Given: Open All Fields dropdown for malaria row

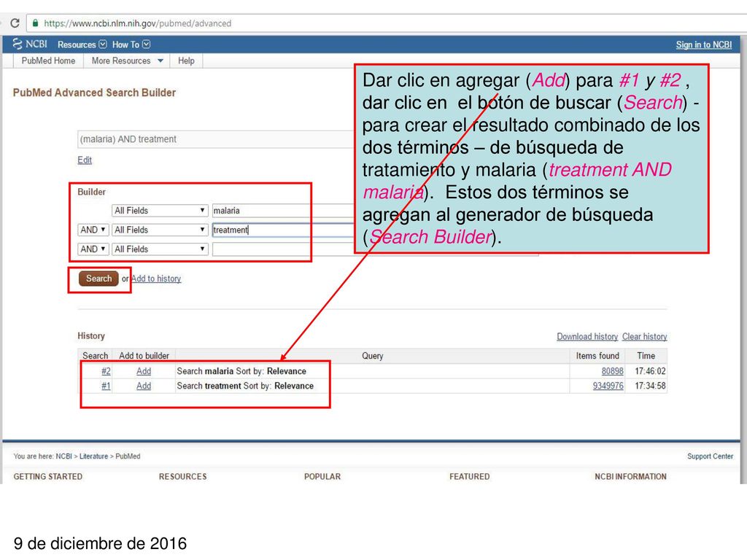Looking at the screenshot, I should [x=160, y=211].
